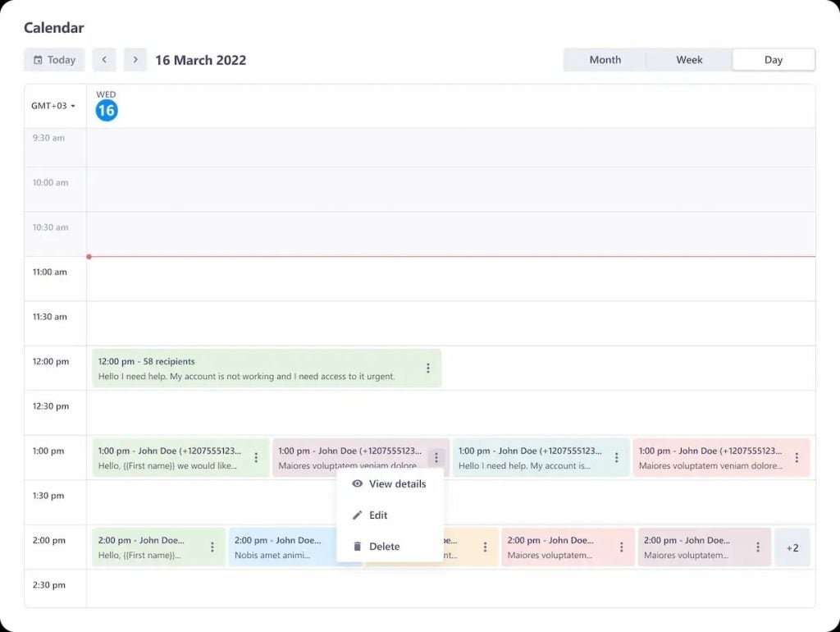Screen dimensions: 840x632
Task: Click the date circle 16 in header
Action: (x=107, y=111)
